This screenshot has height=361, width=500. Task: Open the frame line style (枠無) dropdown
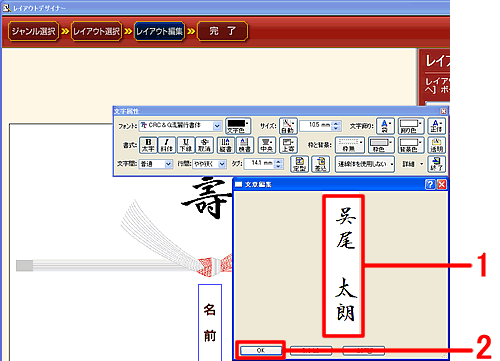click(350, 145)
